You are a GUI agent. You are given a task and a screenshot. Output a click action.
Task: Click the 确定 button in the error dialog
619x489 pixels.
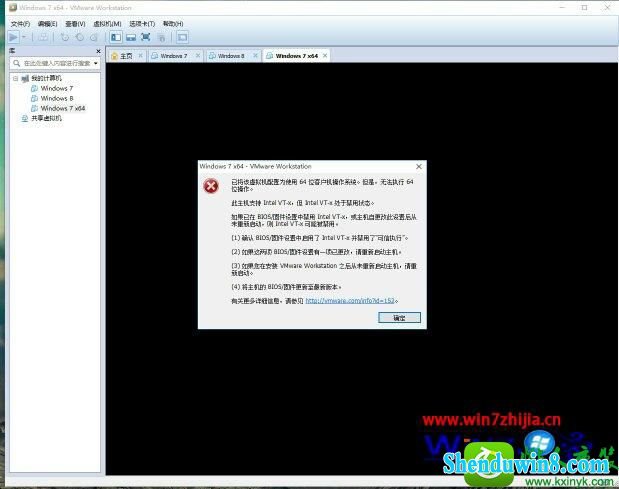[399, 318]
